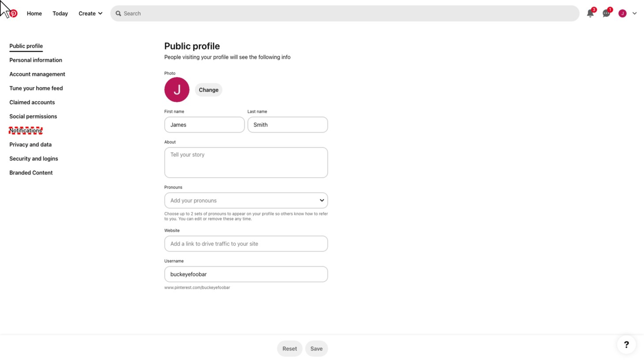The height and width of the screenshot is (362, 644).
Task: Select Privacy and data in sidebar
Action: pyautogui.click(x=30, y=145)
